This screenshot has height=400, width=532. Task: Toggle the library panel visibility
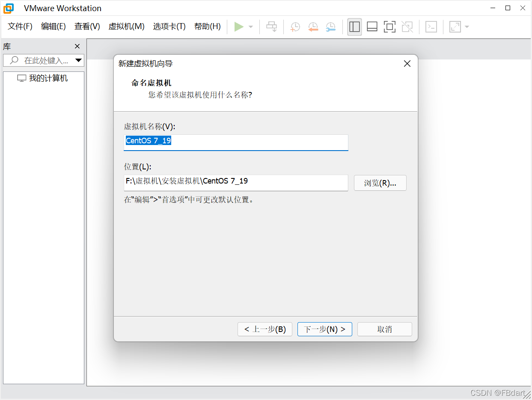tap(354, 27)
